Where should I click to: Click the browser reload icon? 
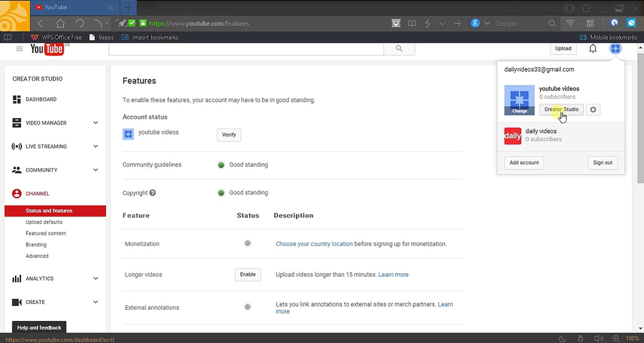(x=80, y=24)
